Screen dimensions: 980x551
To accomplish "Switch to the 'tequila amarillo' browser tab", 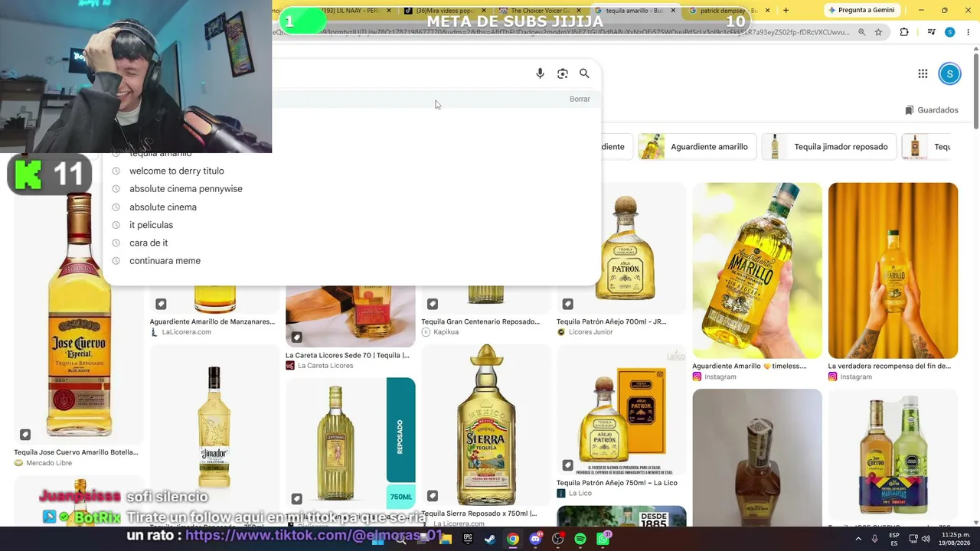I will [x=634, y=11].
